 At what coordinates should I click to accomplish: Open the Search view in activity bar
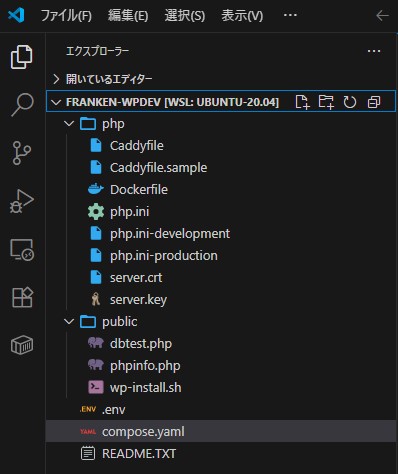click(22, 105)
